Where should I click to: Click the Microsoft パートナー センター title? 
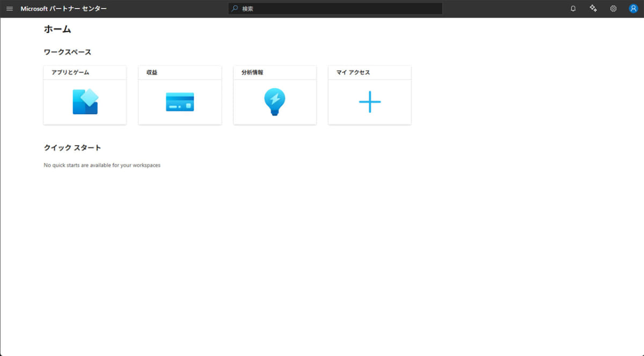[63, 9]
